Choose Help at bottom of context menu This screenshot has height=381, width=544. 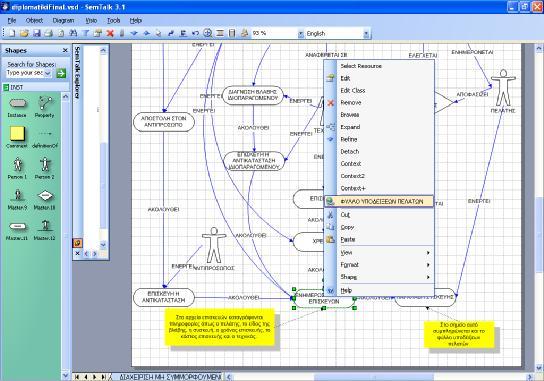tap(379, 290)
